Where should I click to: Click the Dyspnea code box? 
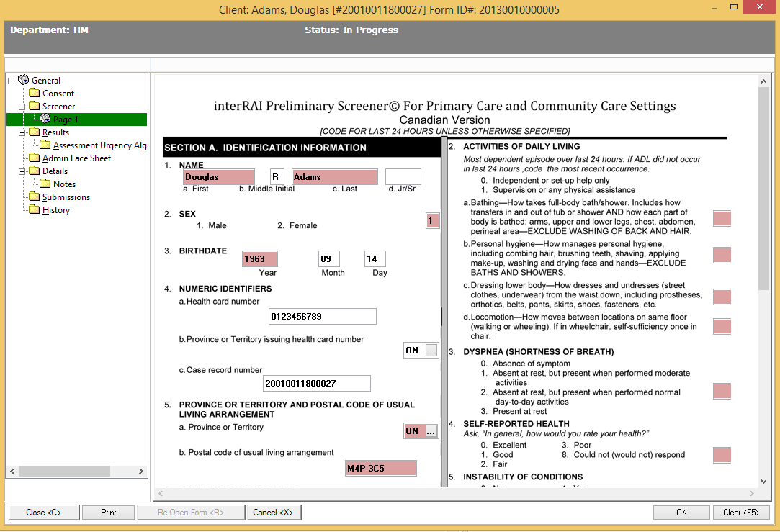[x=722, y=392]
